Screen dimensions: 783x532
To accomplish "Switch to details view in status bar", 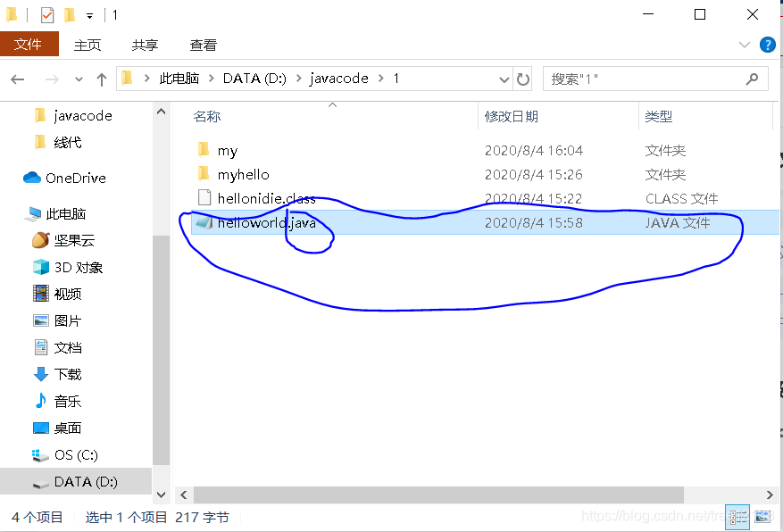I will (737, 516).
